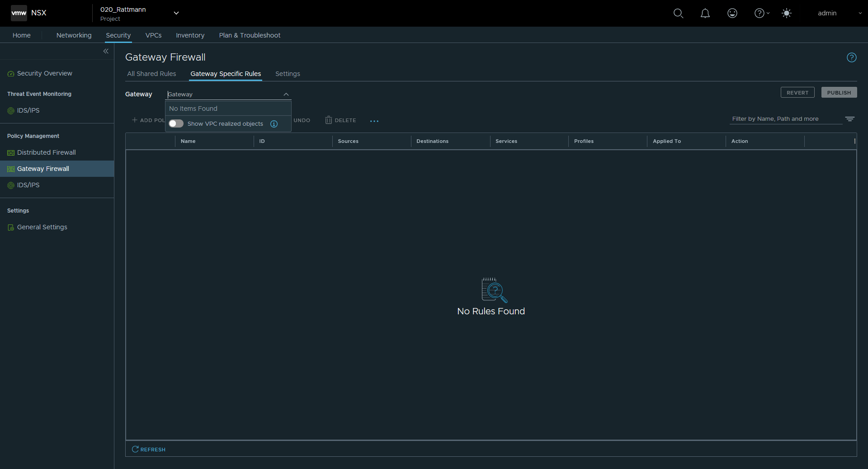This screenshot has height=469, width=868.
Task: Enable Show VPC realized objects toggle
Action: click(x=176, y=124)
